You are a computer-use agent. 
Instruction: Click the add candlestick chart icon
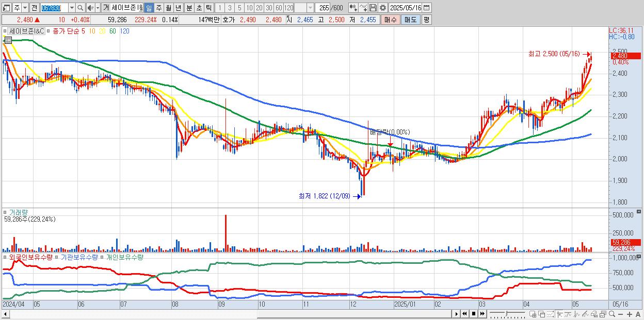(x=353, y=8)
